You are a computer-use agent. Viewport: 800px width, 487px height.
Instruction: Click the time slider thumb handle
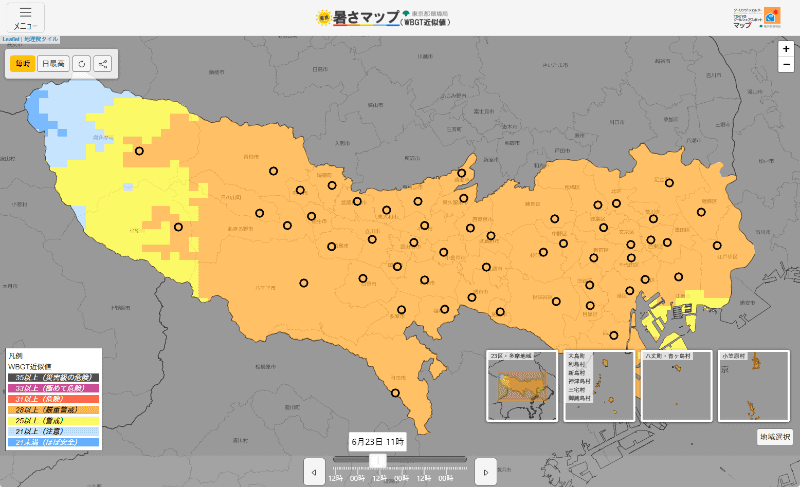coord(378,460)
